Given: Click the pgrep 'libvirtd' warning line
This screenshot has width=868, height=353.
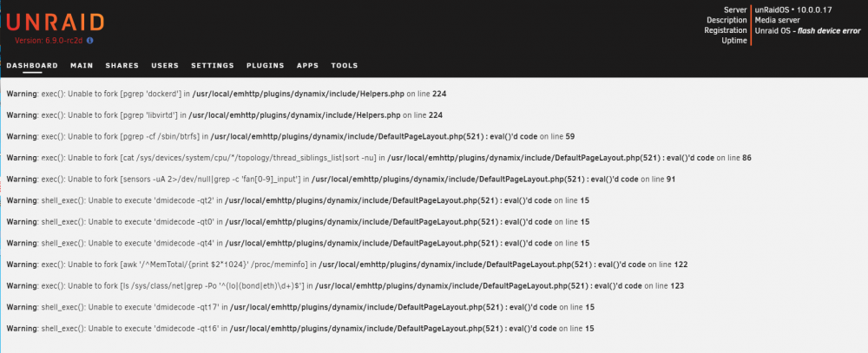Looking at the screenshot, I should coord(224,115).
